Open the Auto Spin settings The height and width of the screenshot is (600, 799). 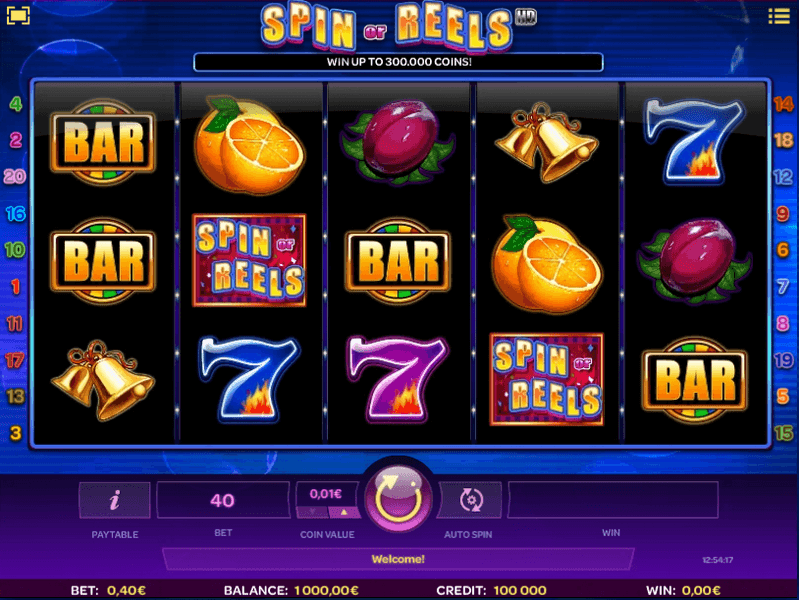point(470,500)
